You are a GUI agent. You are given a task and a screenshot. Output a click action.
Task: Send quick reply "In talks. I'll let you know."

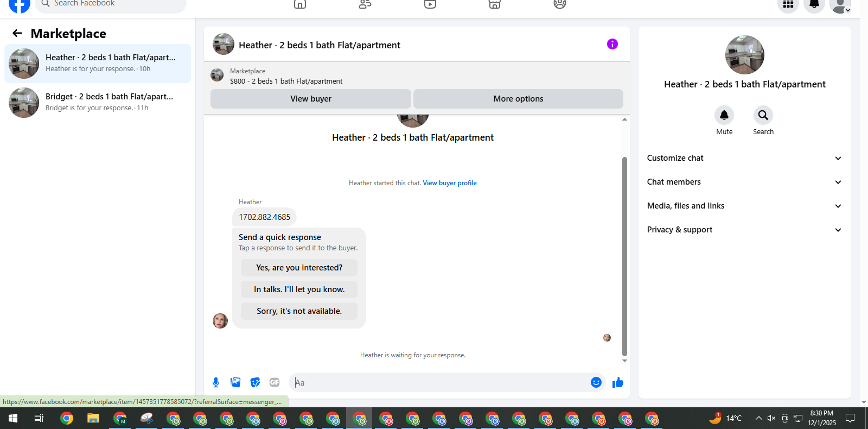coord(299,289)
